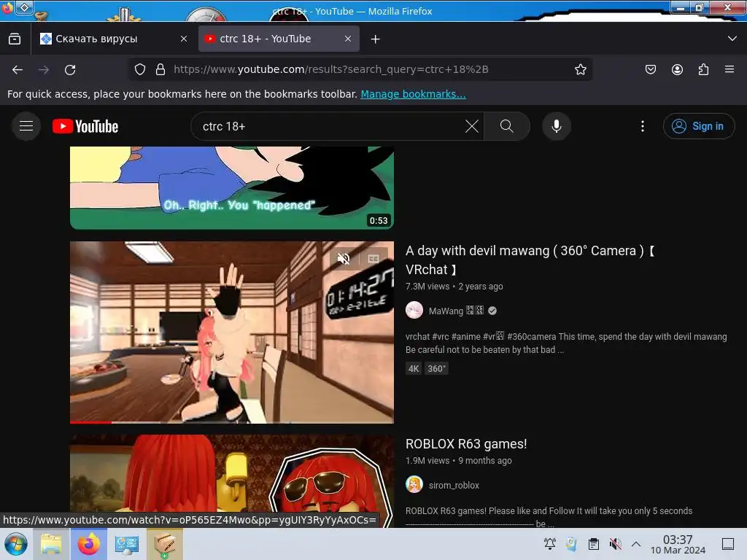Screen dimensions: 747x560
Task: Go back to the previous page
Action: [18, 70]
